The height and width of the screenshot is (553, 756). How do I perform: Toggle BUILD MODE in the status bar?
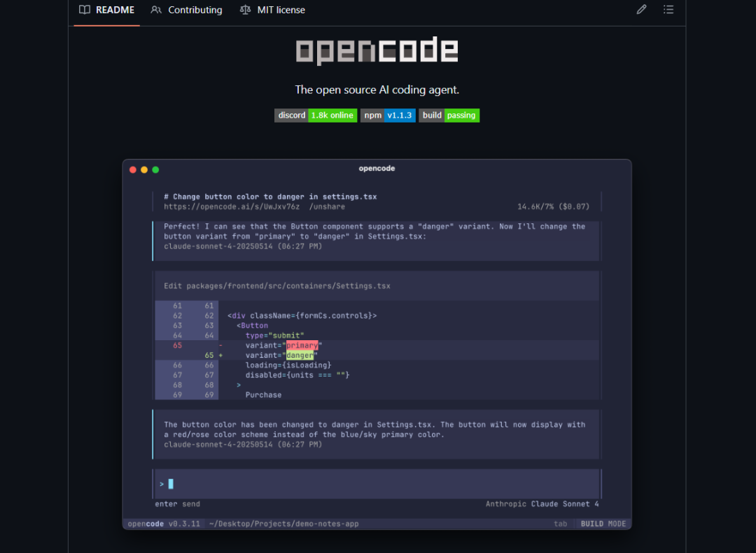(x=603, y=523)
